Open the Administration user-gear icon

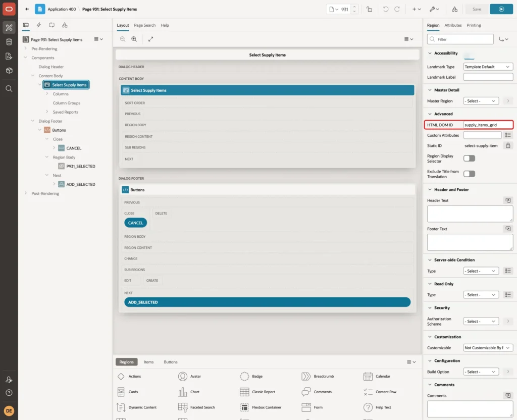pyautogui.click(x=9, y=380)
